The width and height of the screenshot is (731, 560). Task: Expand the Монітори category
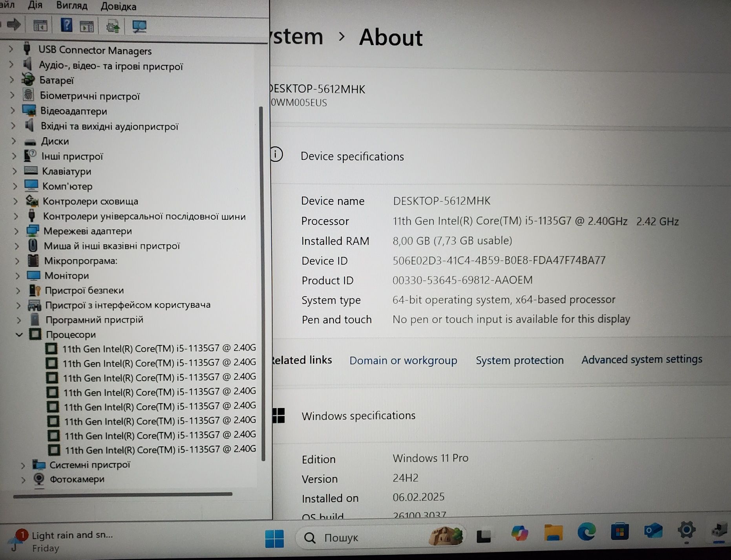tap(17, 276)
